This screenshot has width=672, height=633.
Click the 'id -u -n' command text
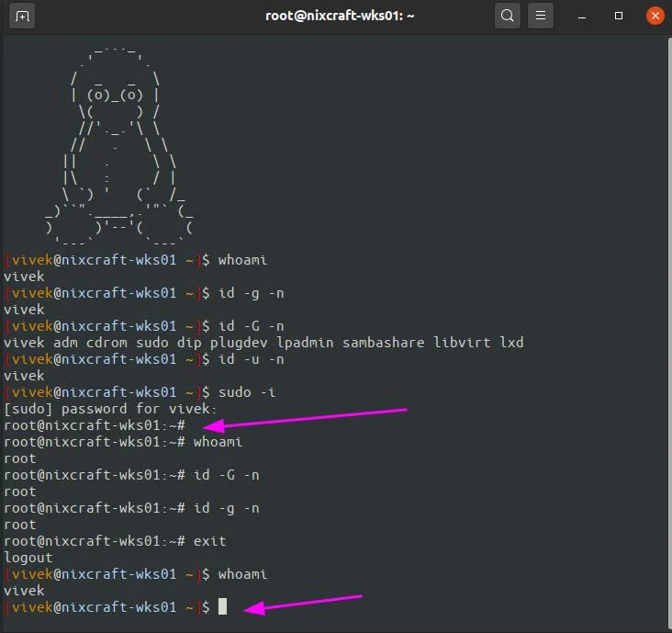click(x=252, y=359)
